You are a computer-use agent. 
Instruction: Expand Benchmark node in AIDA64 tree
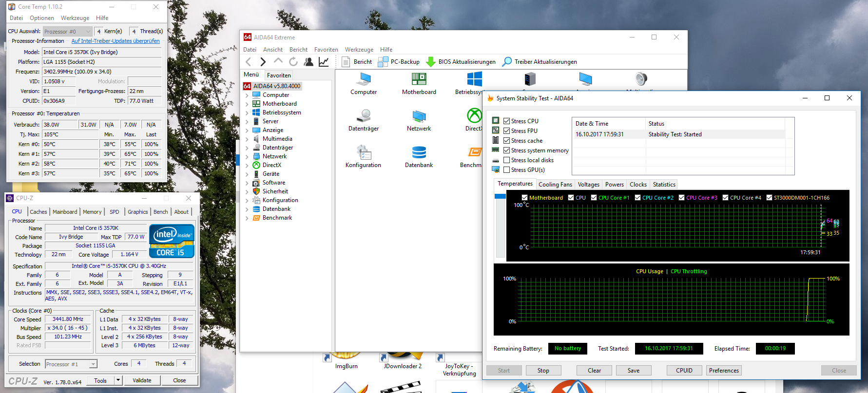(x=247, y=218)
